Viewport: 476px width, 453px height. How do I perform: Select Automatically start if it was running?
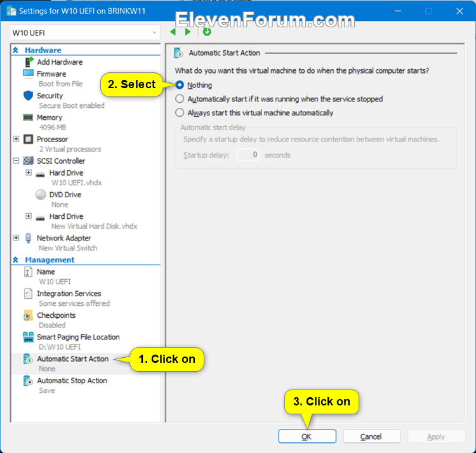point(180,99)
